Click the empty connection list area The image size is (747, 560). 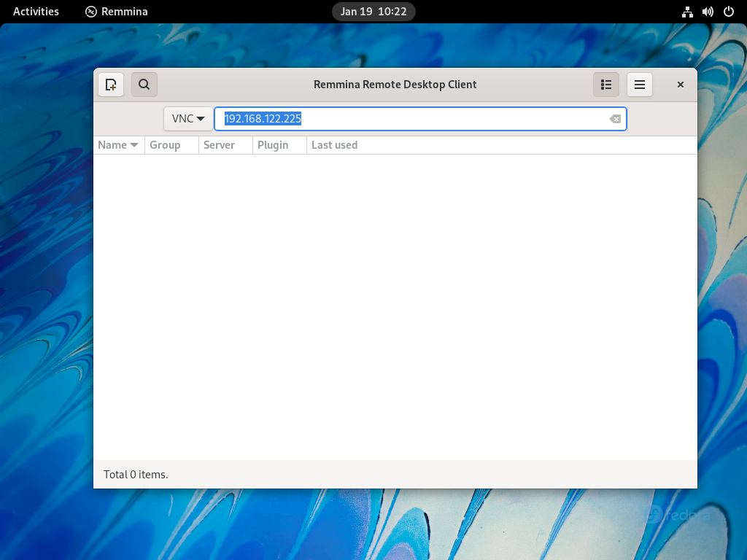(395, 306)
